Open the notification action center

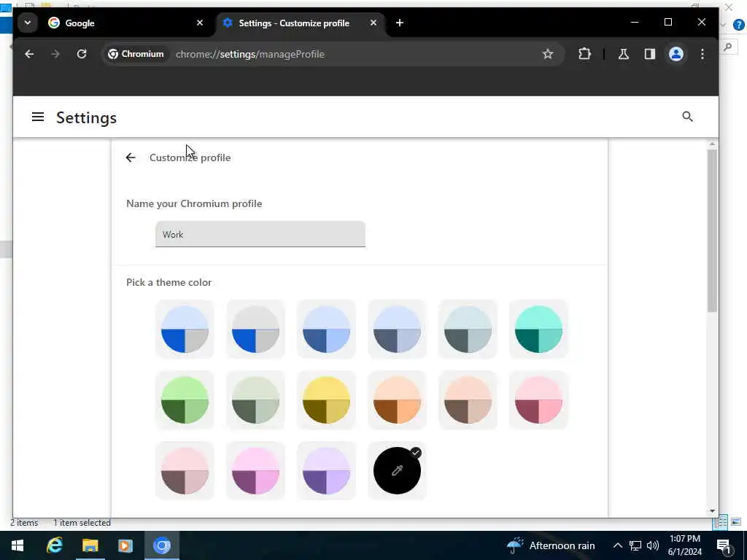(724, 546)
